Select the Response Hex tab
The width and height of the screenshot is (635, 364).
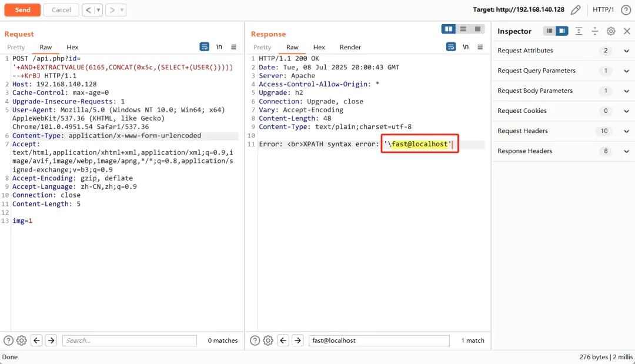(319, 48)
